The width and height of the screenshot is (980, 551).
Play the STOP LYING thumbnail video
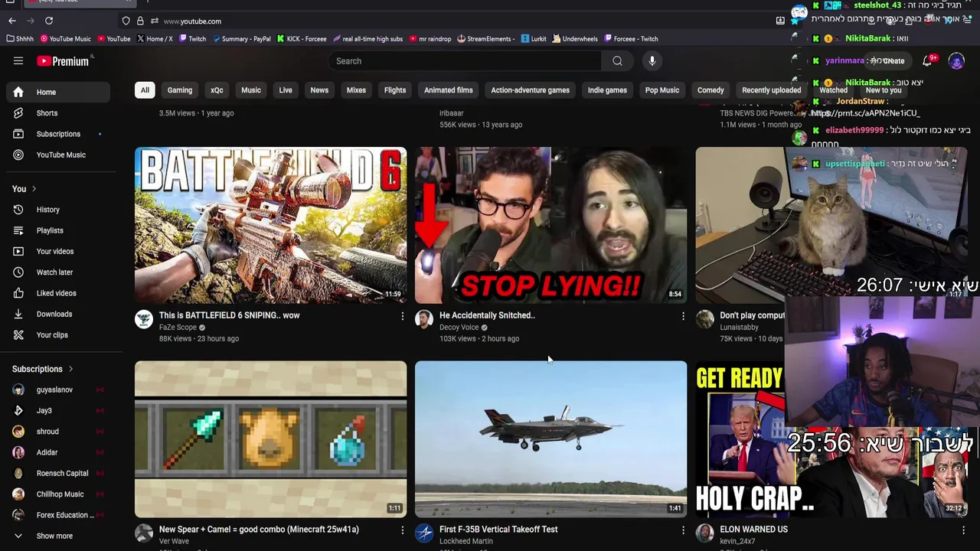(550, 225)
